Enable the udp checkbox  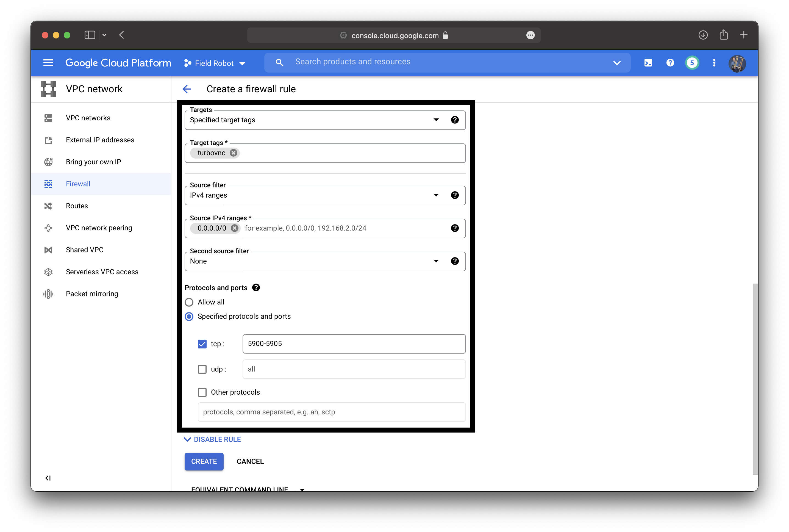tap(202, 369)
